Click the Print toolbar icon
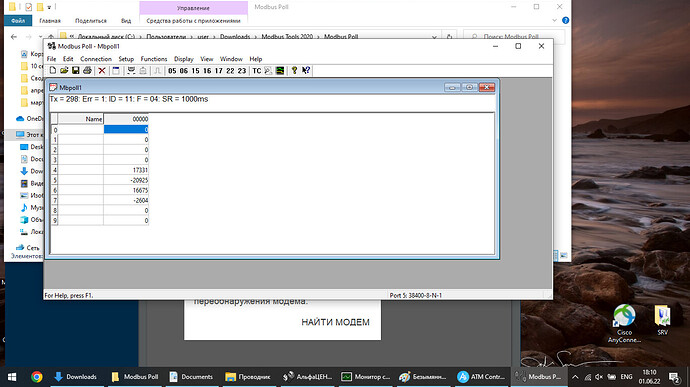The height and width of the screenshot is (387, 690). pyautogui.click(x=87, y=70)
